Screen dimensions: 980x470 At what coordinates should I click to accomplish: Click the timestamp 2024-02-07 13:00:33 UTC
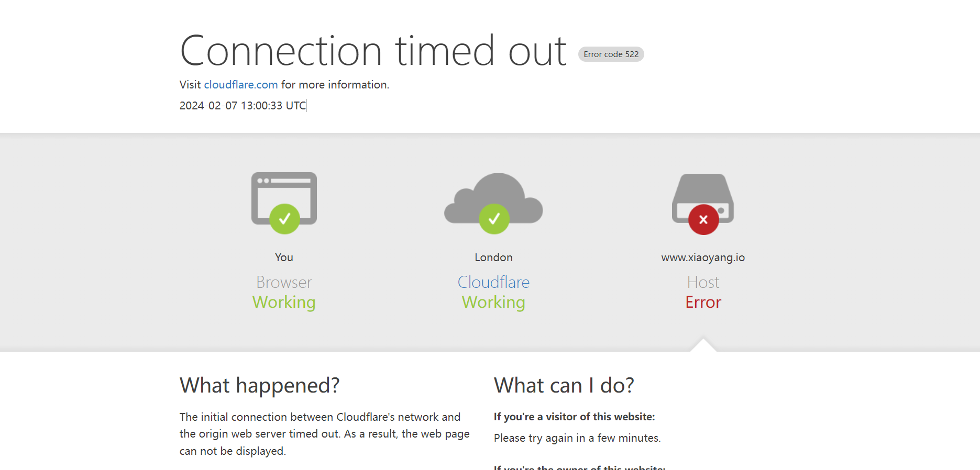click(x=243, y=106)
